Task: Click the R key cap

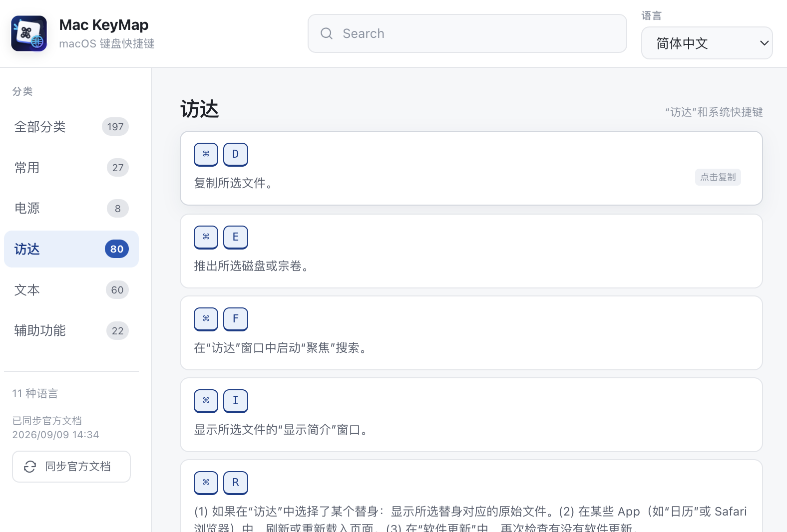Action: point(236,483)
